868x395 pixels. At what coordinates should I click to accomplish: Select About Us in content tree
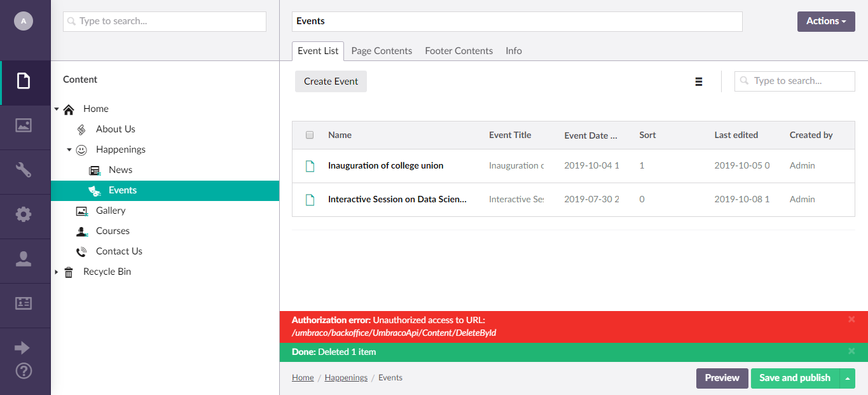115,129
